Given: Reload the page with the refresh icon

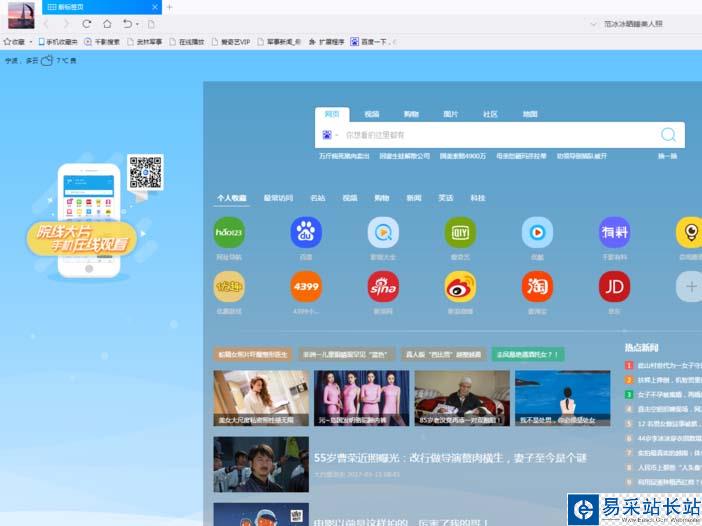Looking at the screenshot, I should click(x=87, y=24).
